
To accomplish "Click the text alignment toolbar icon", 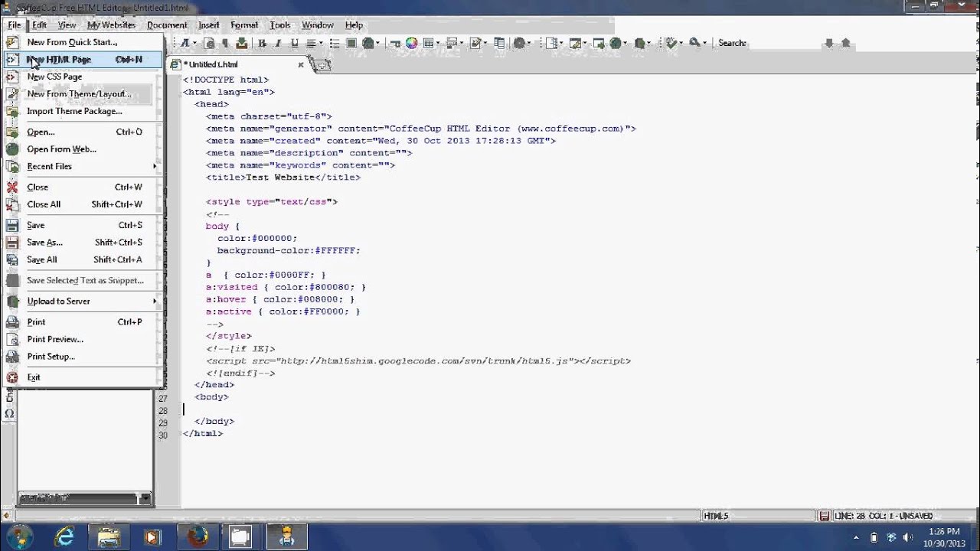I will coord(311,44).
